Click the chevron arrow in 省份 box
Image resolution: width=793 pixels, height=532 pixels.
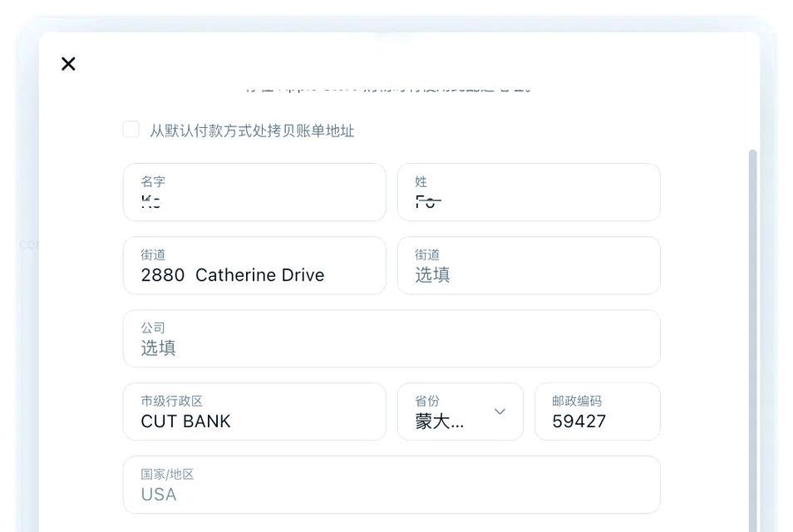[x=500, y=411]
